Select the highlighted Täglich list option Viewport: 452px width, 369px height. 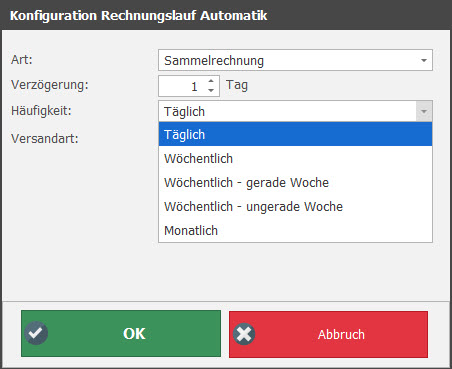tap(295, 134)
